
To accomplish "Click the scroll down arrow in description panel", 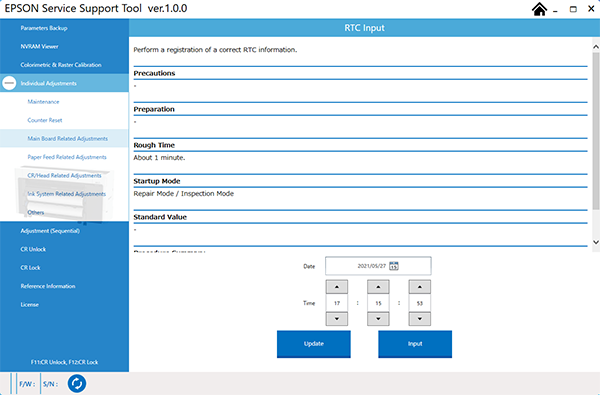I will 596,242.
